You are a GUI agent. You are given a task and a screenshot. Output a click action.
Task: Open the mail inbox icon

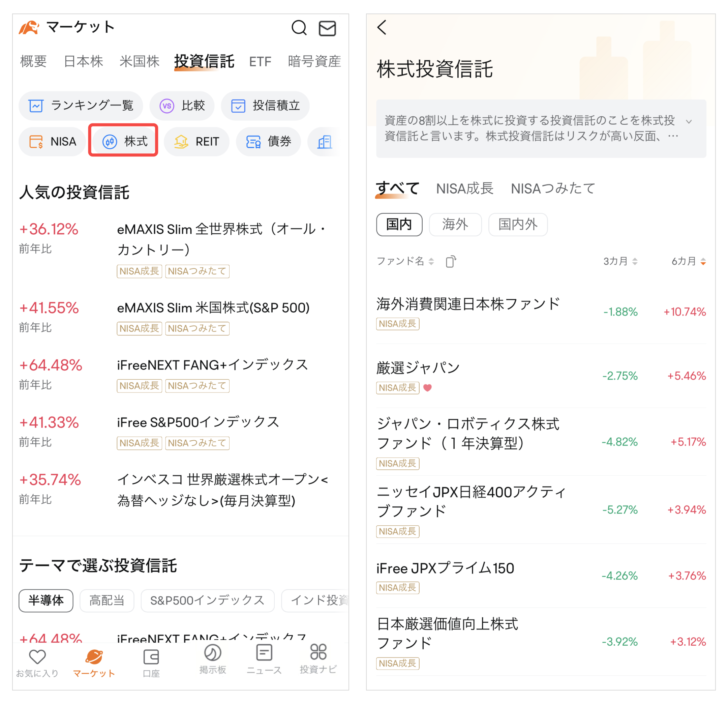327,28
